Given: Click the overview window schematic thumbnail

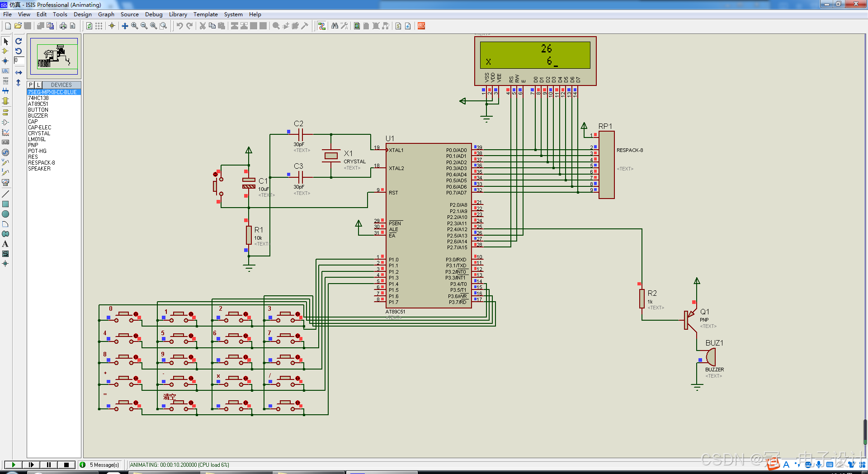Looking at the screenshot, I should point(54,56).
